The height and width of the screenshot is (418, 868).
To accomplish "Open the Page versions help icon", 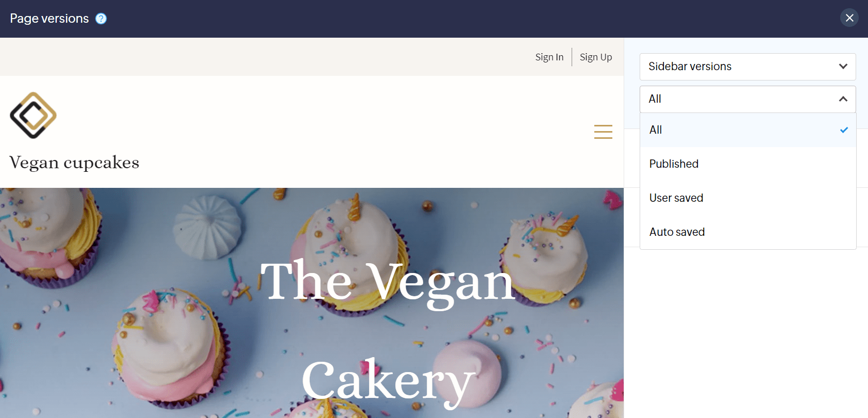I will (101, 19).
